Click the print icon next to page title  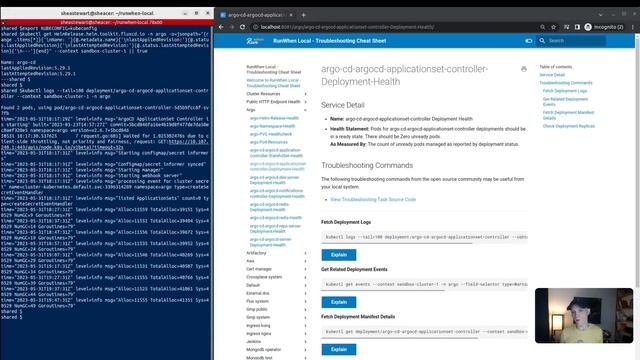[x=524, y=69]
